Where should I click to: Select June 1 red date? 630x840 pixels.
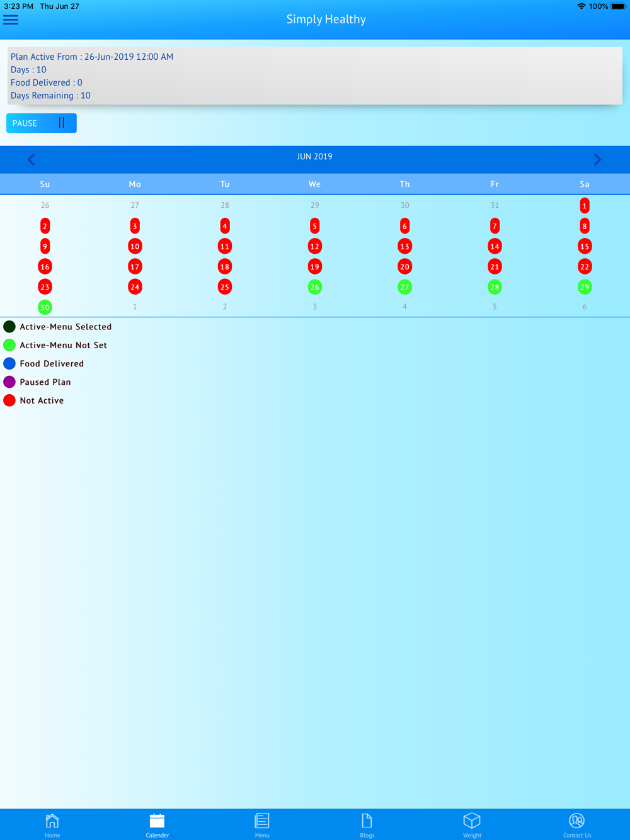click(x=585, y=206)
